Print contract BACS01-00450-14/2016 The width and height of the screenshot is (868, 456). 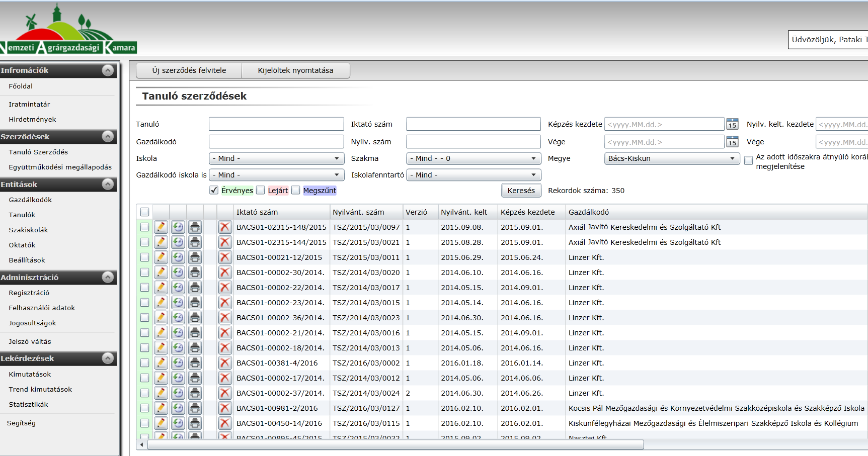pyautogui.click(x=195, y=423)
